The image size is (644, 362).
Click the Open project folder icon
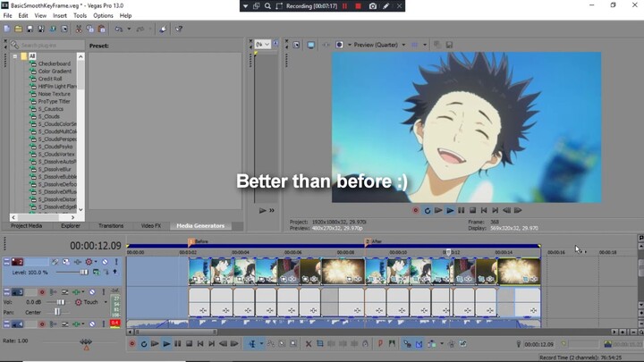pos(18,29)
